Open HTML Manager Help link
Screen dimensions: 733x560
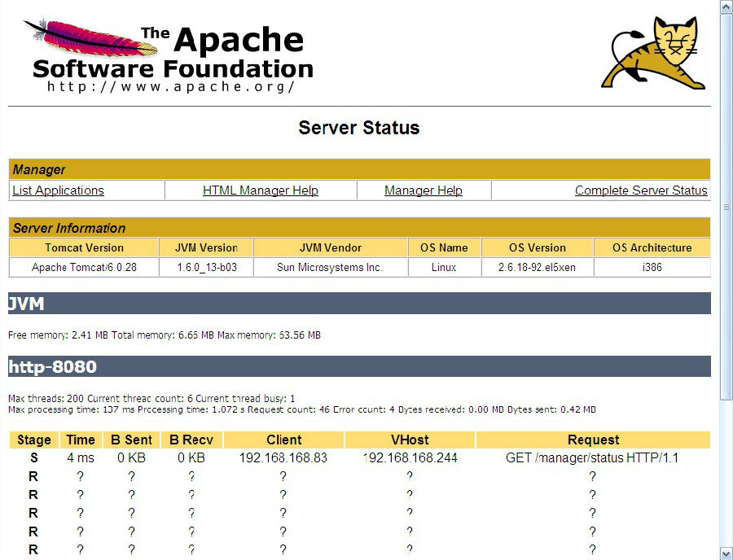click(x=261, y=190)
